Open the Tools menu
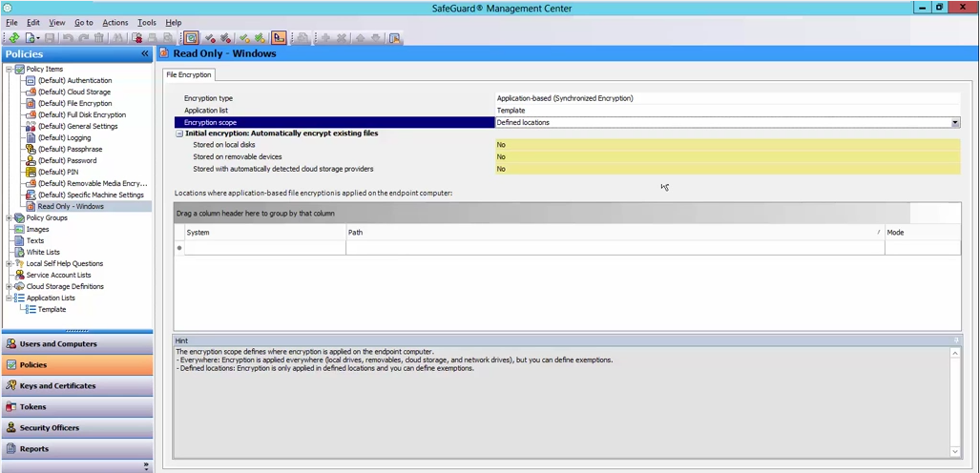 click(146, 22)
